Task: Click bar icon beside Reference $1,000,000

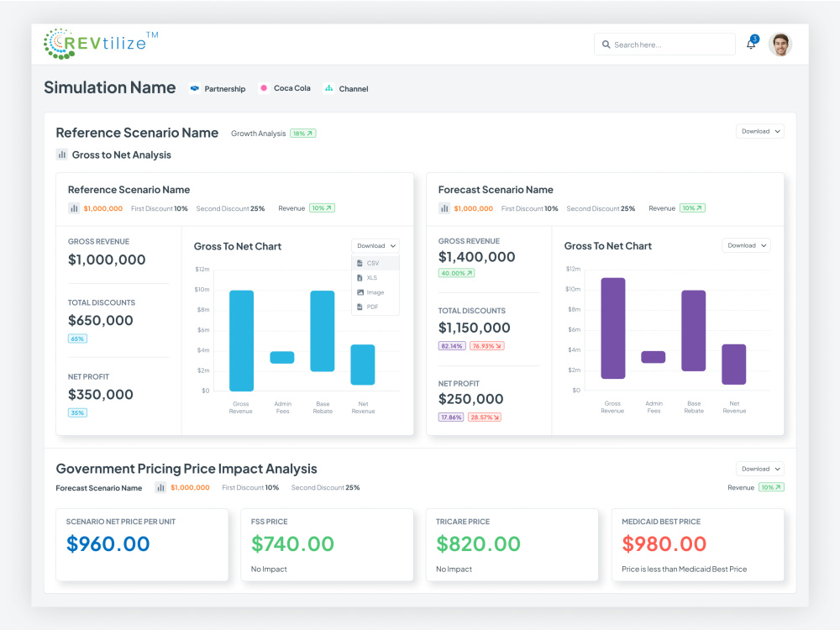Action: click(74, 208)
